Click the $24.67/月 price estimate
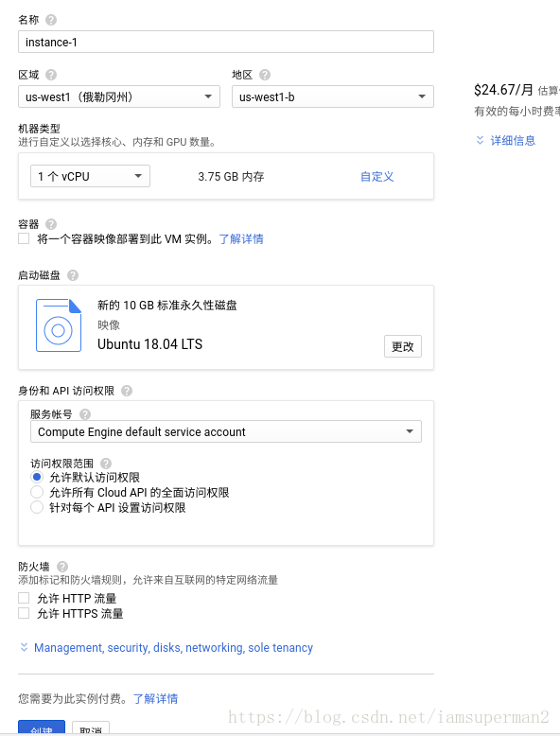 pyautogui.click(x=503, y=90)
